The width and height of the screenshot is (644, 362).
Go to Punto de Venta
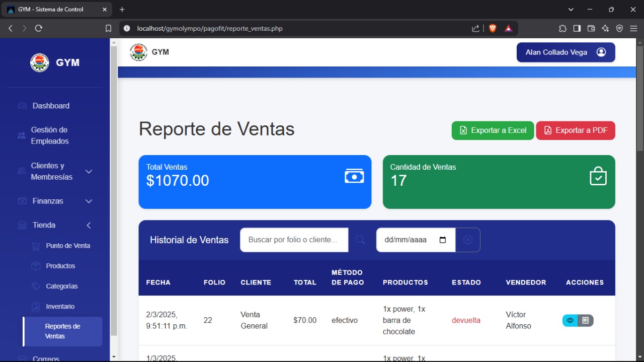click(x=68, y=246)
